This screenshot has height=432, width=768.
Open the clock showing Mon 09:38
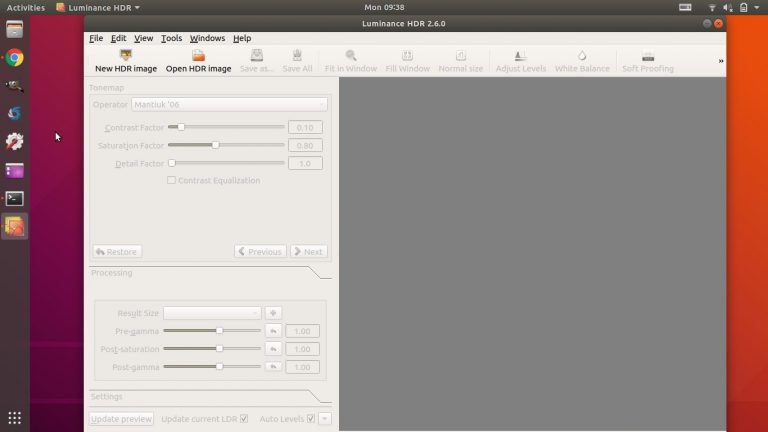[384, 7]
